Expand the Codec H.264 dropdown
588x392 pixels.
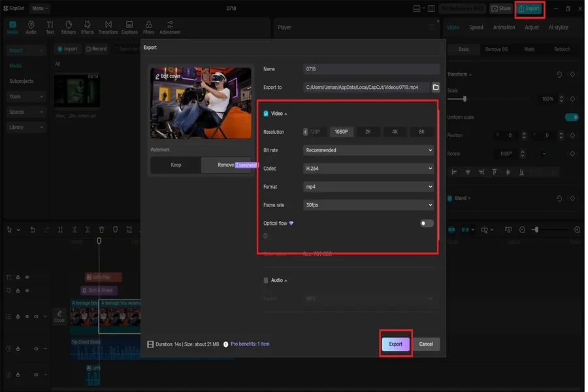click(368, 169)
